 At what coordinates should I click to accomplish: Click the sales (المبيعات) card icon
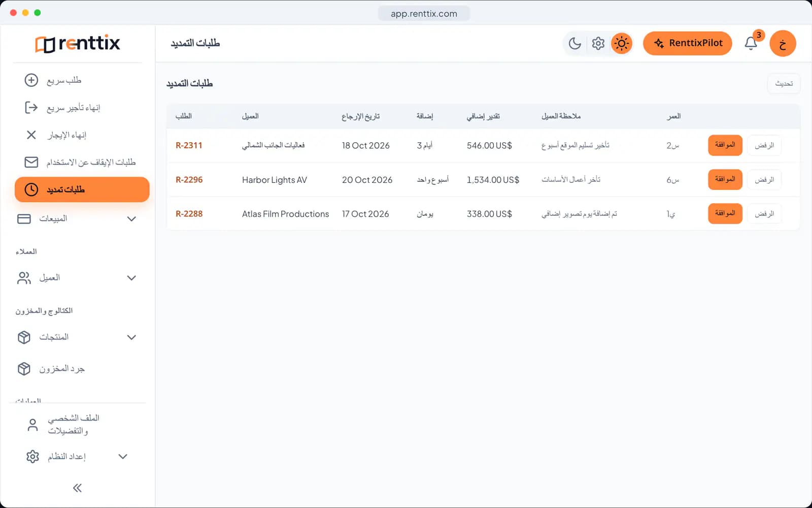[x=24, y=219]
